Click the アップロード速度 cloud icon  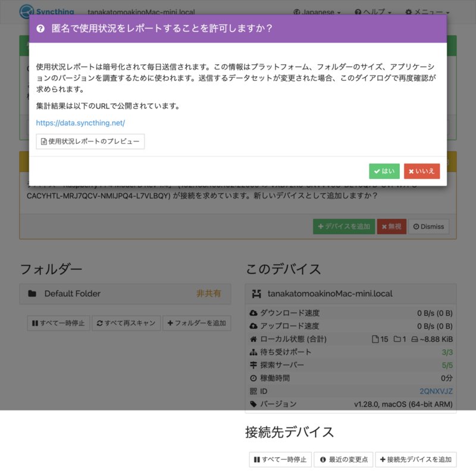pyautogui.click(x=253, y=326)
